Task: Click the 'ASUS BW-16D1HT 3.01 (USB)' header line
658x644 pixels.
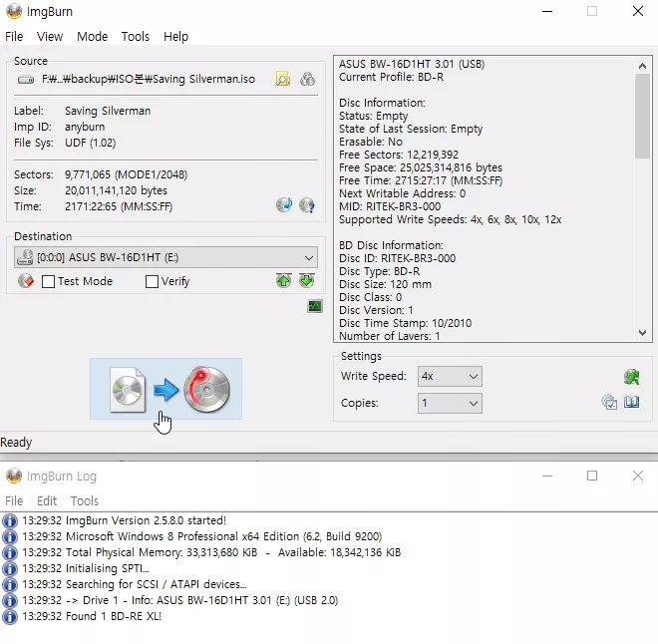Action: click(412, 64)
